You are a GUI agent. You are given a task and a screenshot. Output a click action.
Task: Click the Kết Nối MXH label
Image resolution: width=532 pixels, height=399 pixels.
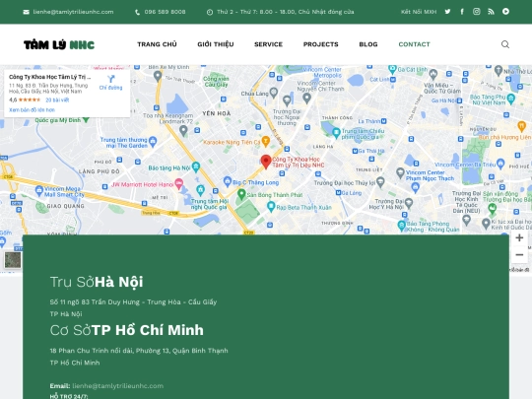(419, 12)
